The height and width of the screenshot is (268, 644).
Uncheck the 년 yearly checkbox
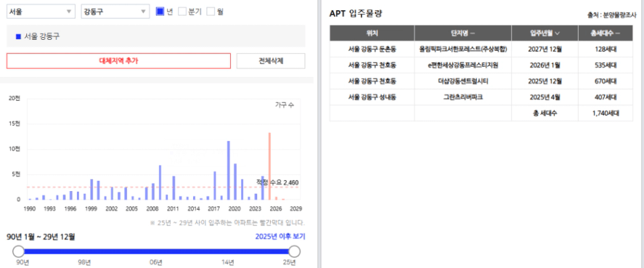[160, 11]
